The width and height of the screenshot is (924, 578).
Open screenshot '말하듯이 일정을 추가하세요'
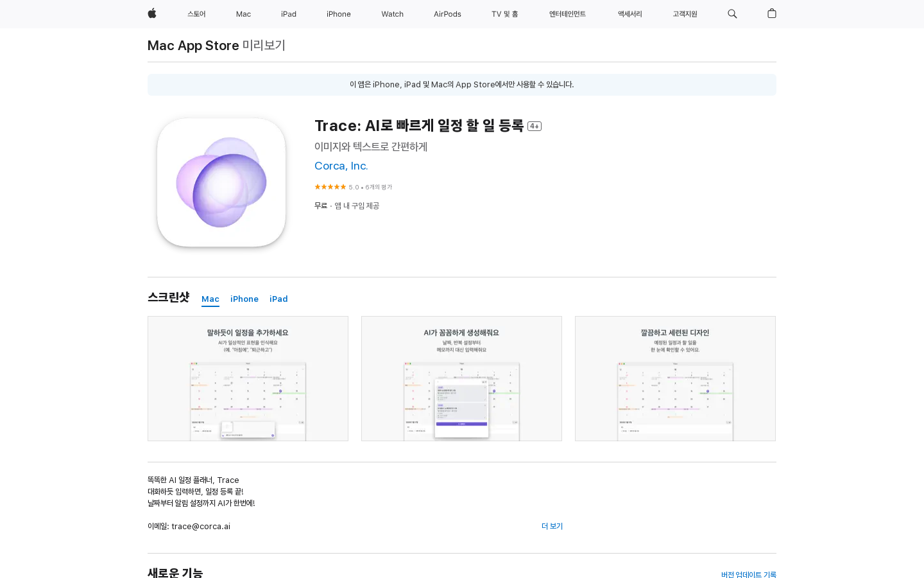[248, 378]
